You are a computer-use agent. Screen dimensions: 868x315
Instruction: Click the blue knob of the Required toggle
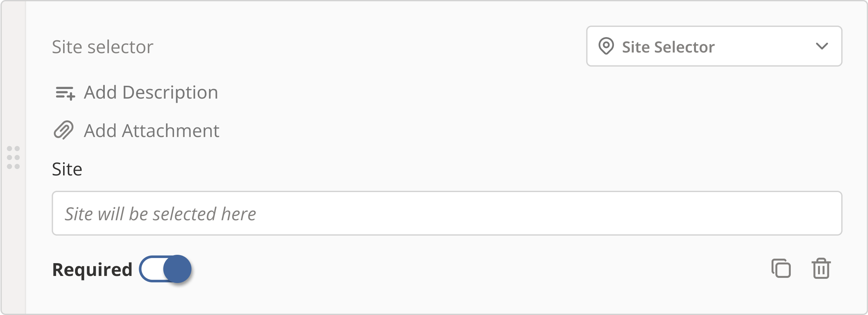point(177,269)
